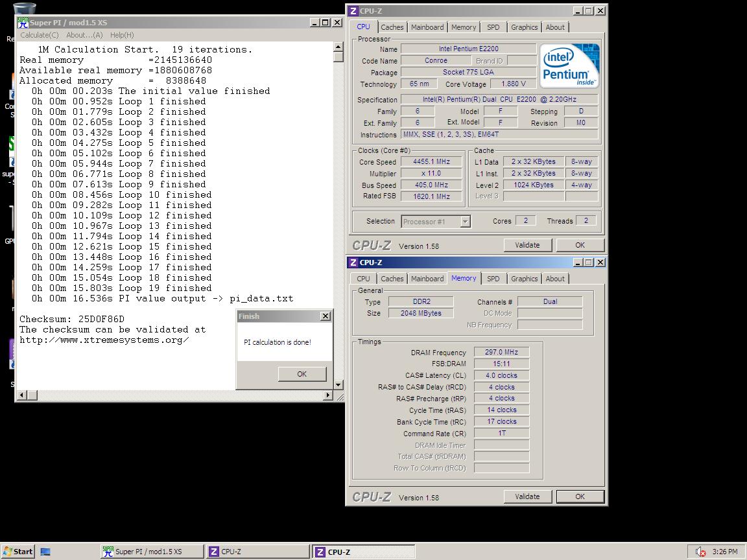The height and width of the screenshot is (560, 747).
Task: Switch to Caches tab in upper CPU-Z
Action: pos(392,27)
